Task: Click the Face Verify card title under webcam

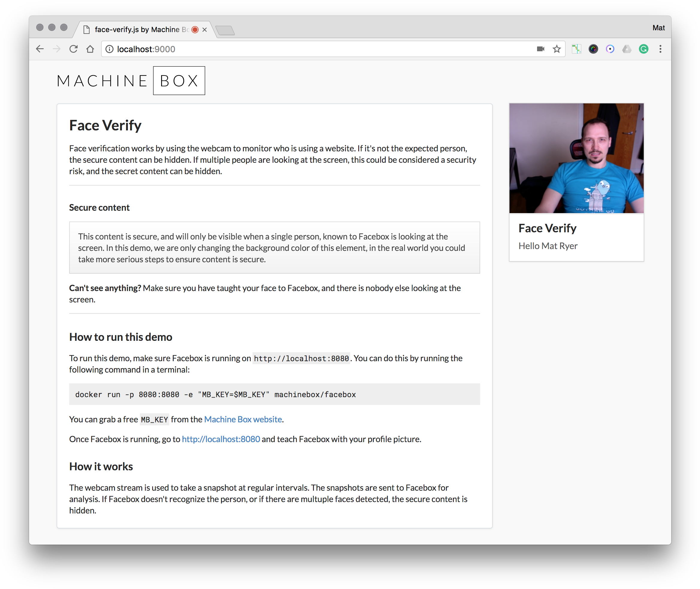Action: (547, 228)
